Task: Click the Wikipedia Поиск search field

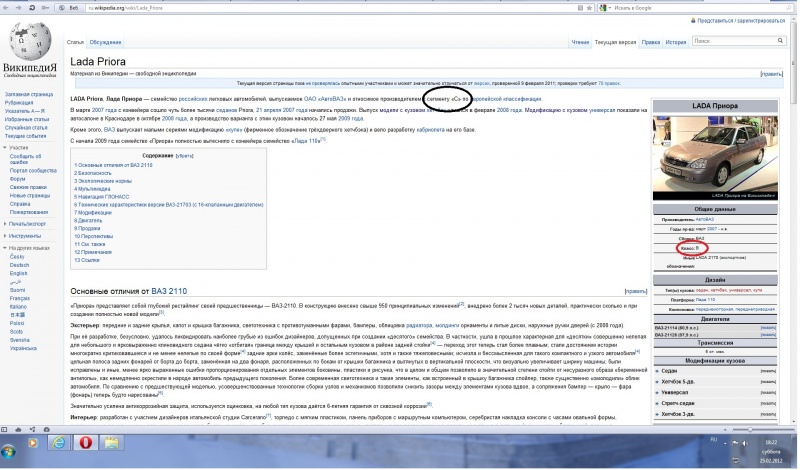Action: point(734,41)
